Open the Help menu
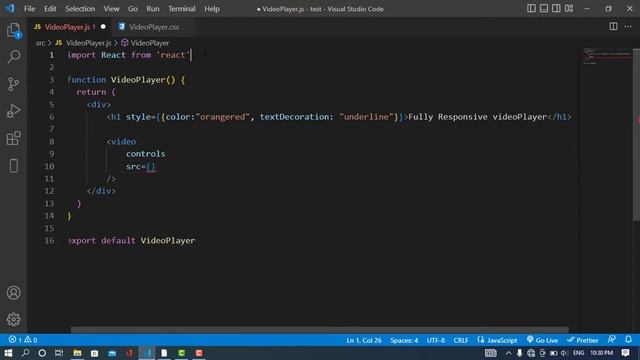Image resolution: width=640 pixels, height=360 pixels. click(x=212, y=9)
